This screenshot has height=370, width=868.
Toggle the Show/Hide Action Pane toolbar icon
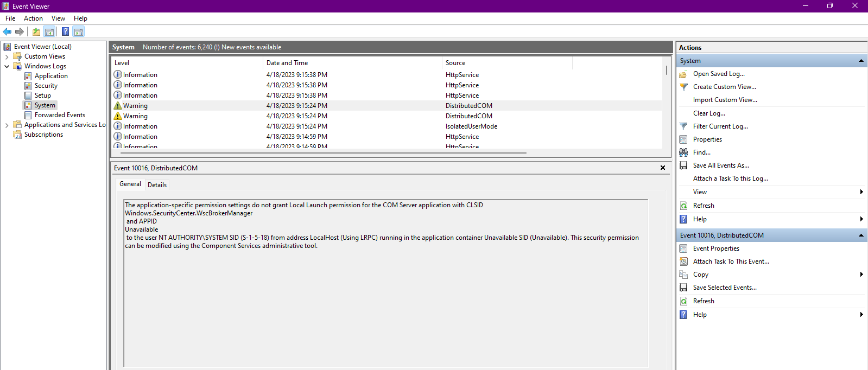coord(79,31)
